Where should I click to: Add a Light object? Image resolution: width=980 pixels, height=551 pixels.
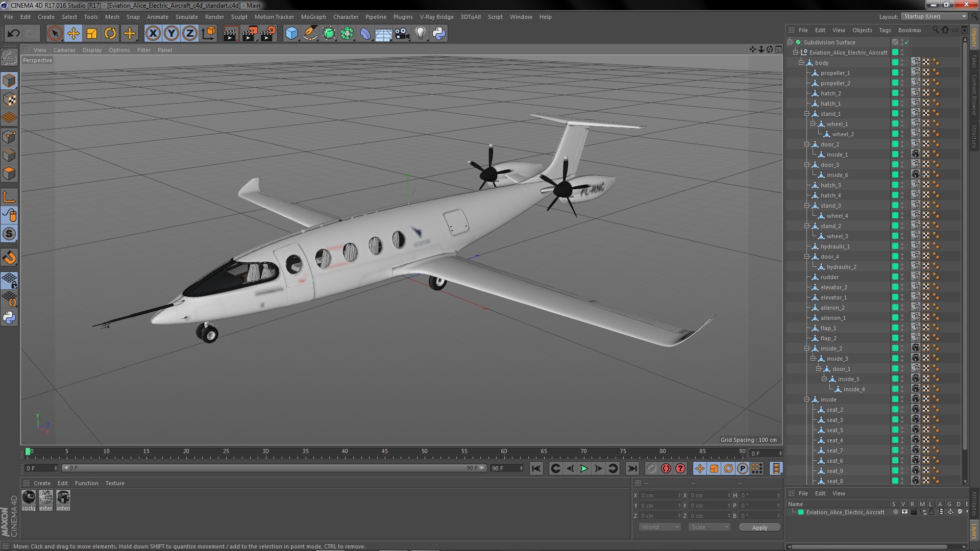(420, 34)
